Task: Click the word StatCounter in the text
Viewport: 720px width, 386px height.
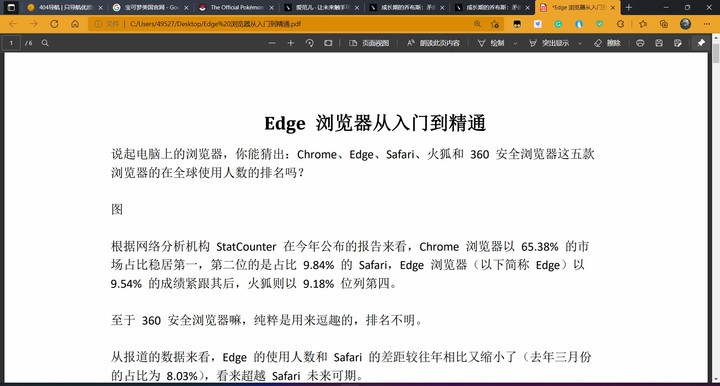Action: tap(246, 246)
